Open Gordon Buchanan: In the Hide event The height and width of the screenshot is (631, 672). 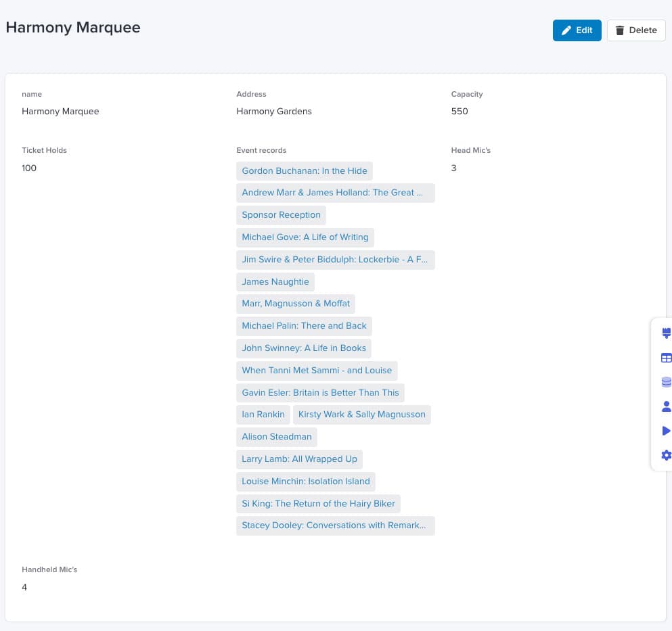305,171
